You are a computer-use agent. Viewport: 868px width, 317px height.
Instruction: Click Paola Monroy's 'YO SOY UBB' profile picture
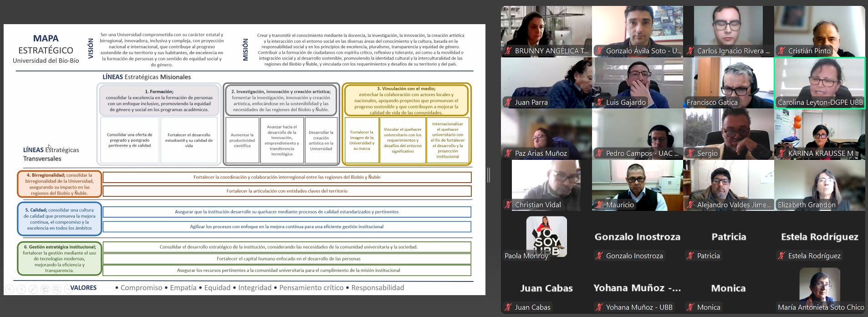(x=546, y=236)
